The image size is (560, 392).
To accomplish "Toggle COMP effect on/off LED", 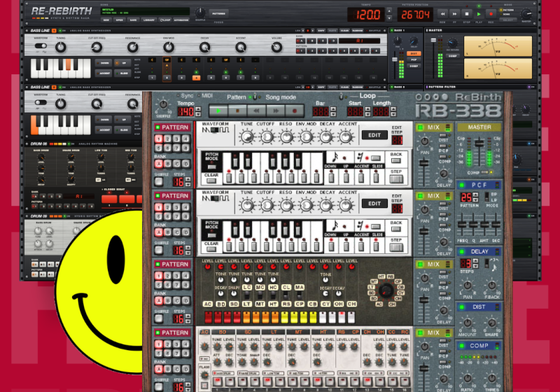I will tap(462, 346).
